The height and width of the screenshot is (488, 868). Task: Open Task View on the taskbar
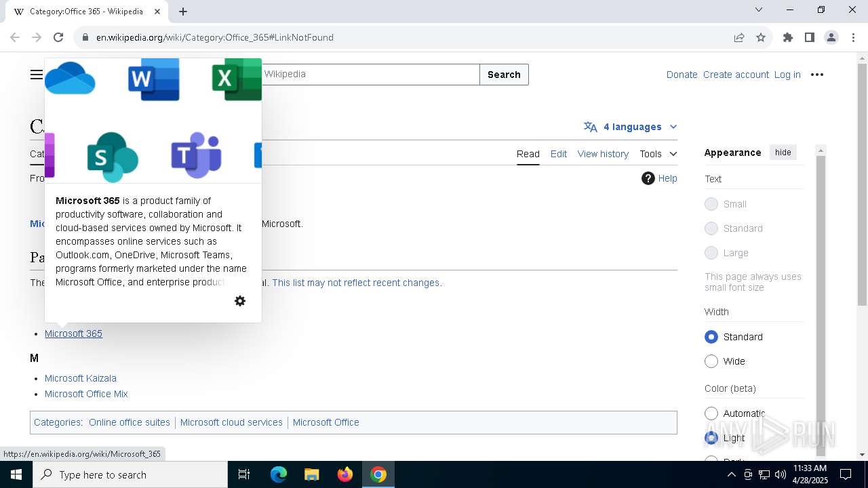(244, 474)
